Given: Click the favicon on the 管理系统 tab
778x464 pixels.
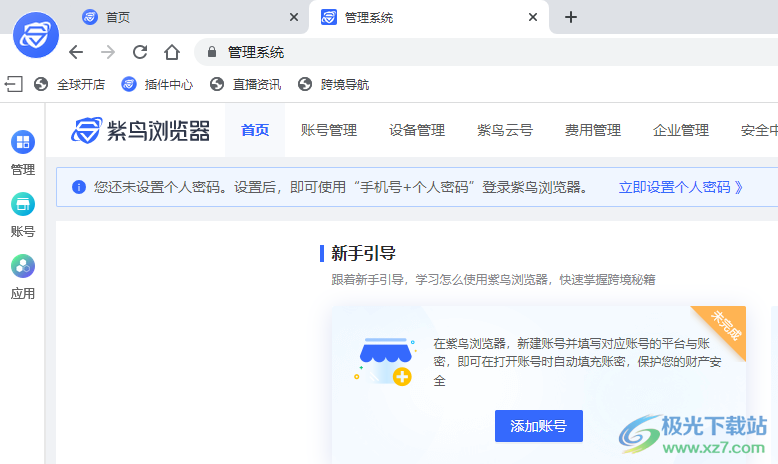Looking at the screenshot, I should (x=328, y=17).
